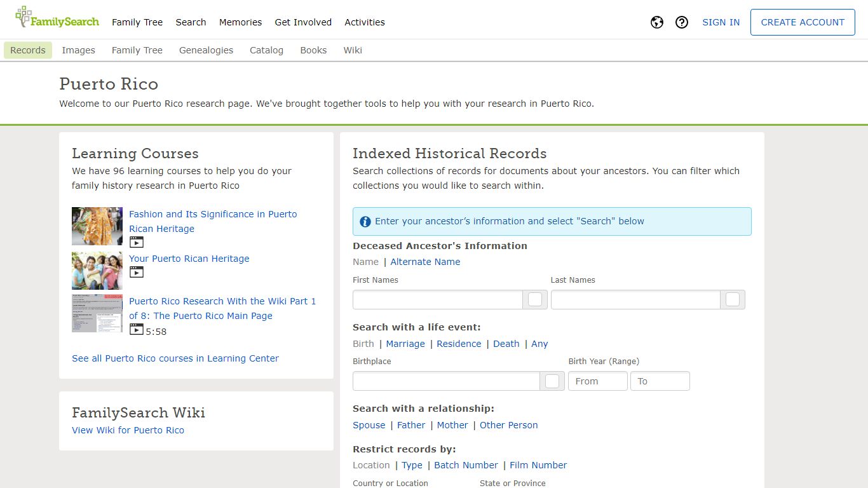This screenshot has width=868, height=488.
Task: Click the info icon in the blue banner
Action: 365,222
